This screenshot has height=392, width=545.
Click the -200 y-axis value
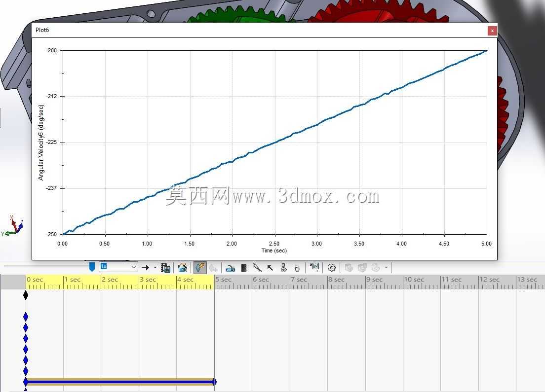51,50
